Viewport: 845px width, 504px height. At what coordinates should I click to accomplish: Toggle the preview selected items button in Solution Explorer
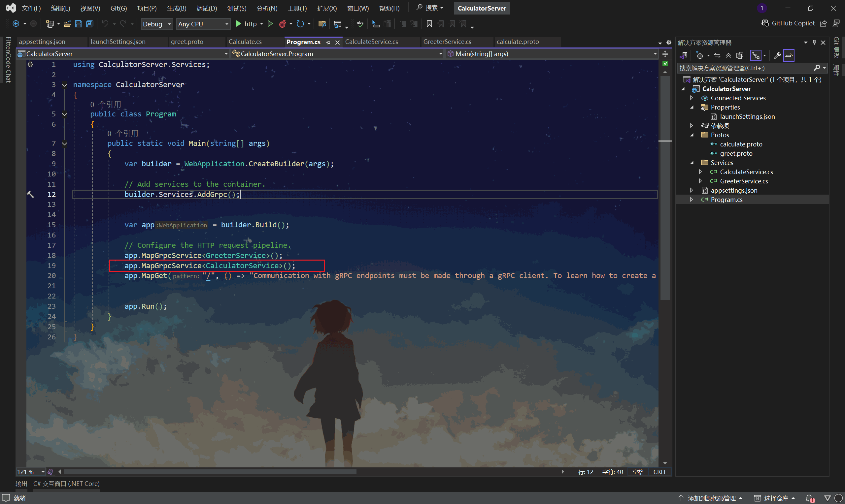[x=789, y=55]
